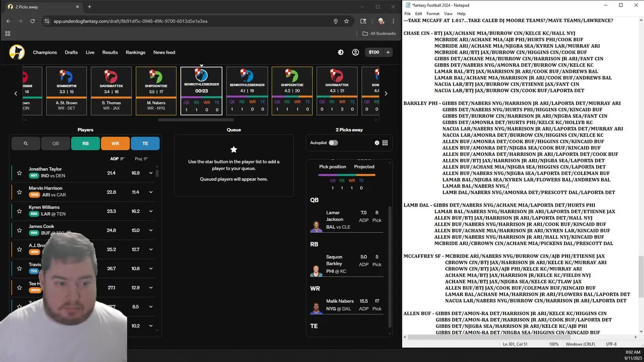Show next draft picks arrow
Screen dimensions: 644x362
386,94
